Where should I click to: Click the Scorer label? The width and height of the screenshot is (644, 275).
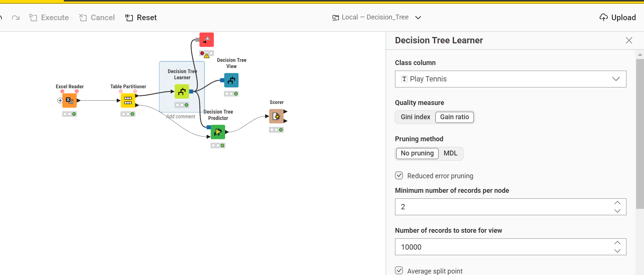[277, 102]
